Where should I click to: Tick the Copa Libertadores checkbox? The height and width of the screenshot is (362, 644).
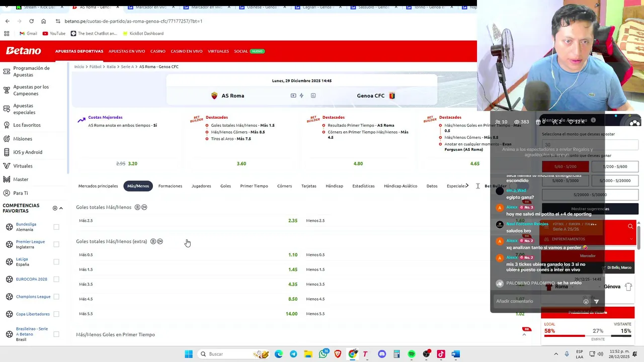(56, 314)
